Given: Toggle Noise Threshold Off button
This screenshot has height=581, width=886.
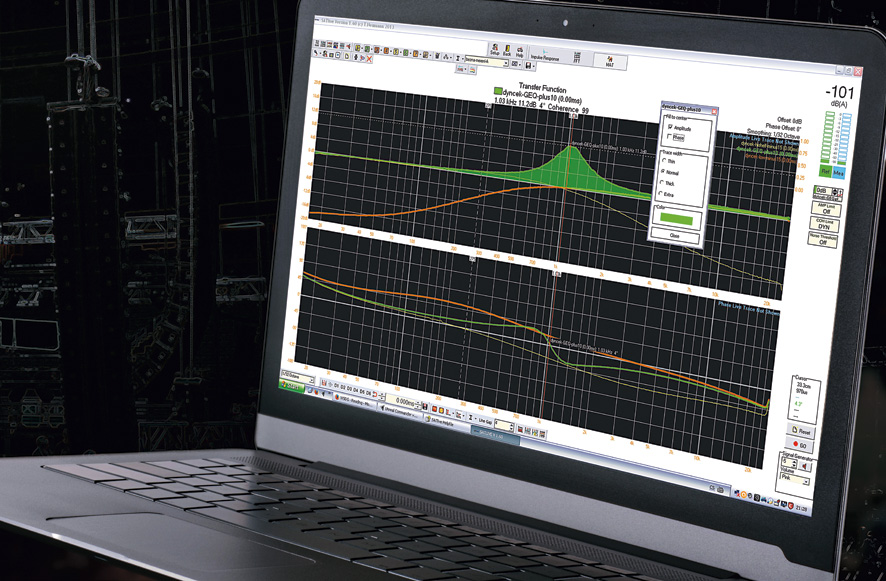Looking at the screenshot, I should pos(823,239).
